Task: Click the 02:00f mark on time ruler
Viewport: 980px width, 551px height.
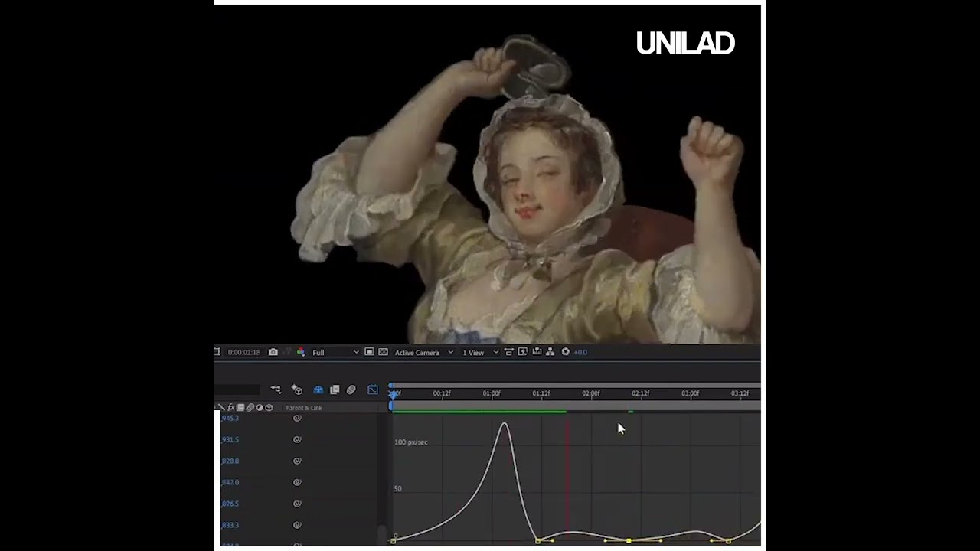Action: point(591,393)
